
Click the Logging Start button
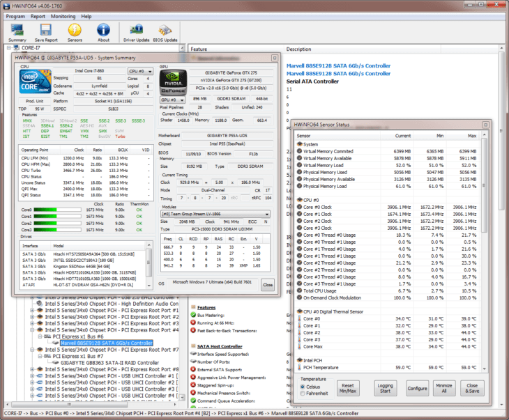tap(385, 388)
